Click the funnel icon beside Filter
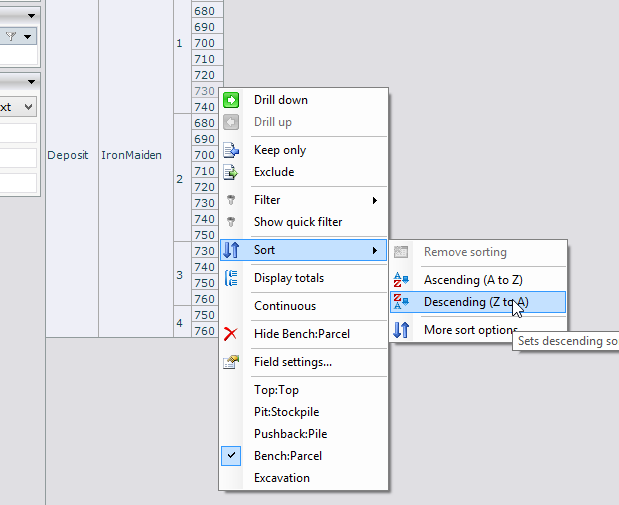Image resolution: width=619 pixels, height=505 pixels. tap(231, 200)
